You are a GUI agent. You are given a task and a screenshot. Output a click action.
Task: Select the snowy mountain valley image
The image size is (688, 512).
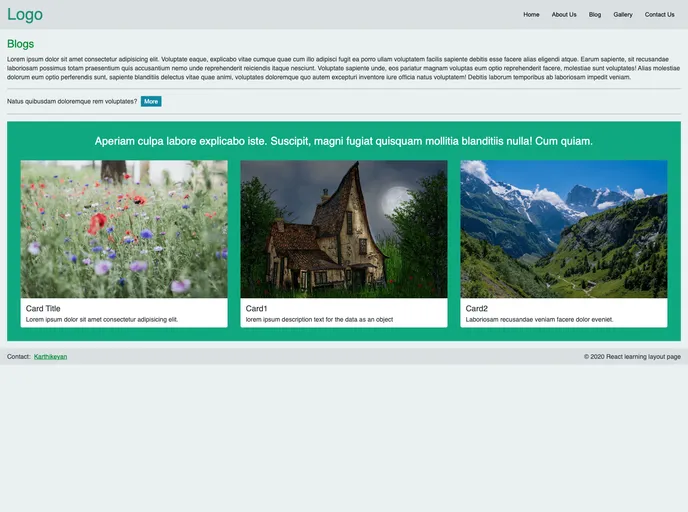tap(563, 229)
